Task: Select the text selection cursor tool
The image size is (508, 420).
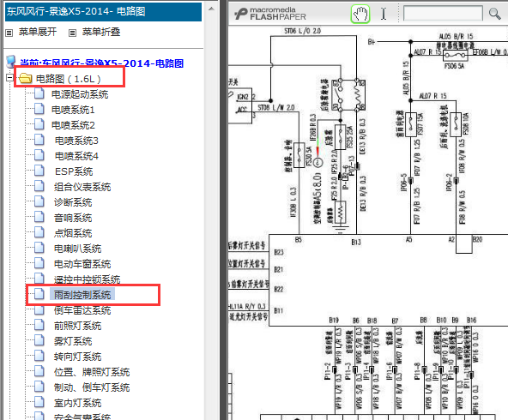Action: click(384, 14)
